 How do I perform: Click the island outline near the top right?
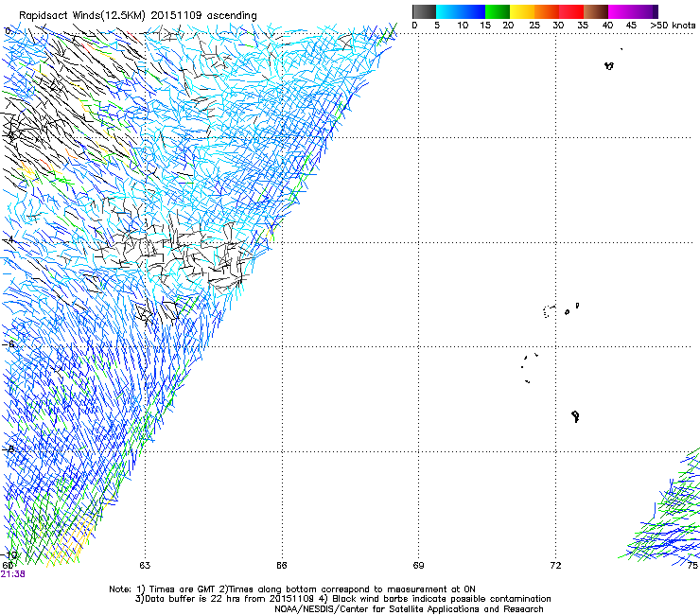click(609, 65)
